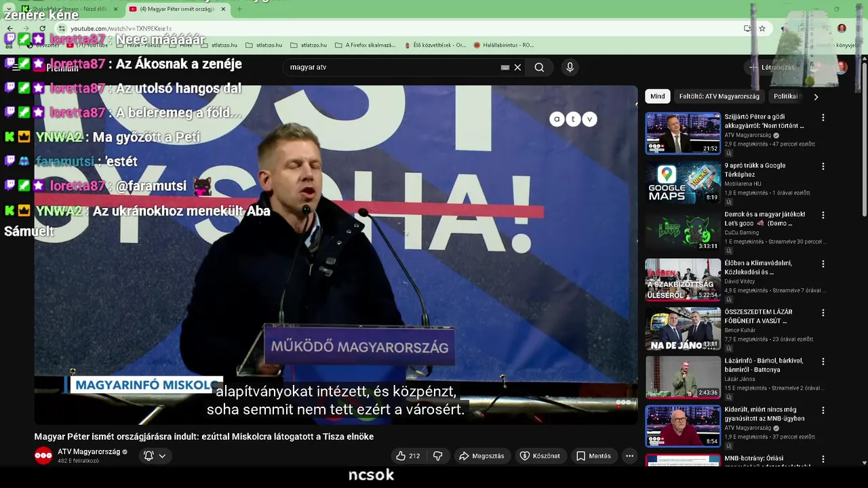Bookmark this page with the star icon
Image resolution: width=868 pixels, height=488 pixels.
pyautogui.click(x=762, y=28)
